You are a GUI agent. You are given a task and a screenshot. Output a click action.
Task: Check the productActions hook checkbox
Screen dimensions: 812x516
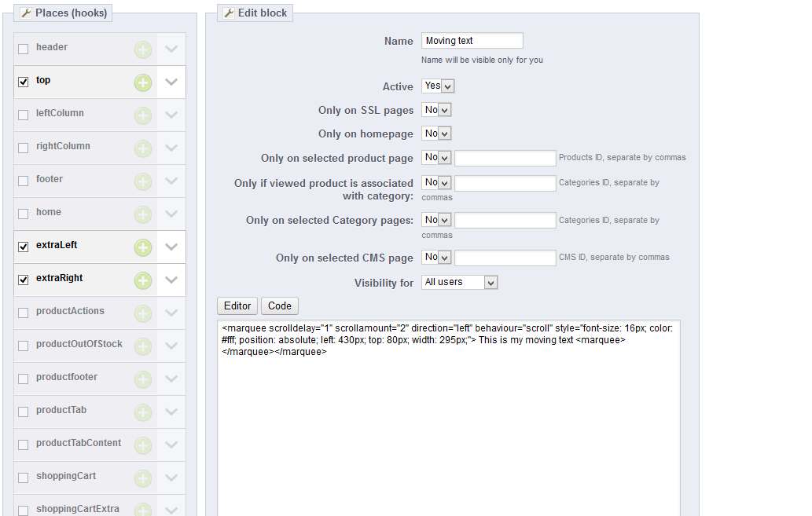24,313
